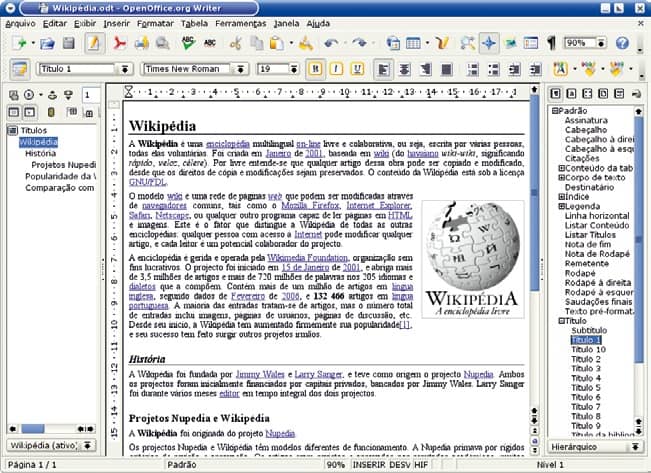Click the Navigator page number field

click(x=91, y=95)
